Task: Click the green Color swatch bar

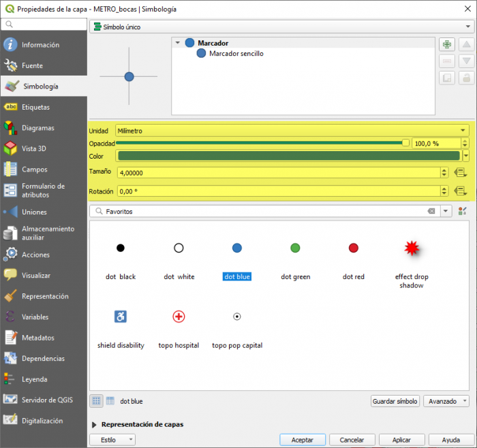Action: click(288, 156)
